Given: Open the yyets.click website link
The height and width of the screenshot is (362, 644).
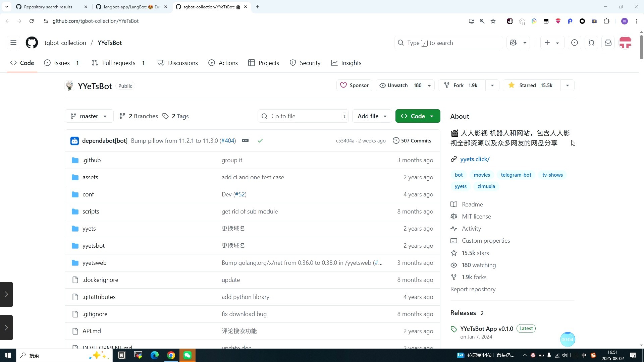Looking at the screenshot, I should coord(475,159).
